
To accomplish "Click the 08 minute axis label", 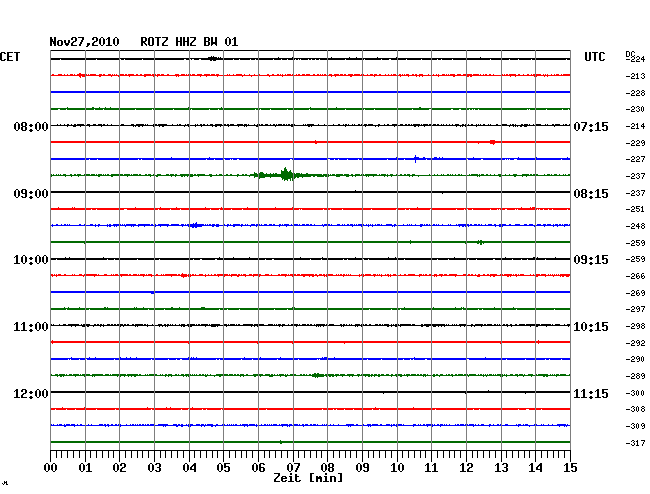I will point(327,468).
